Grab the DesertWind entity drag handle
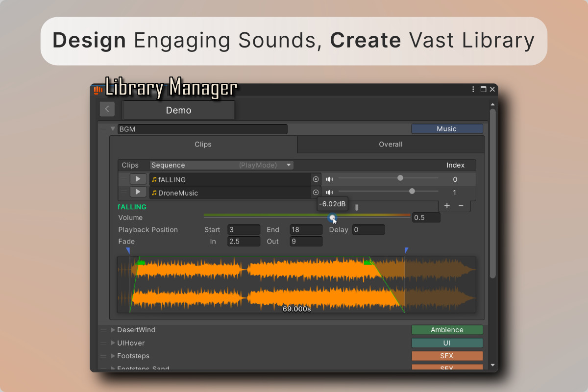 point(103,330)
